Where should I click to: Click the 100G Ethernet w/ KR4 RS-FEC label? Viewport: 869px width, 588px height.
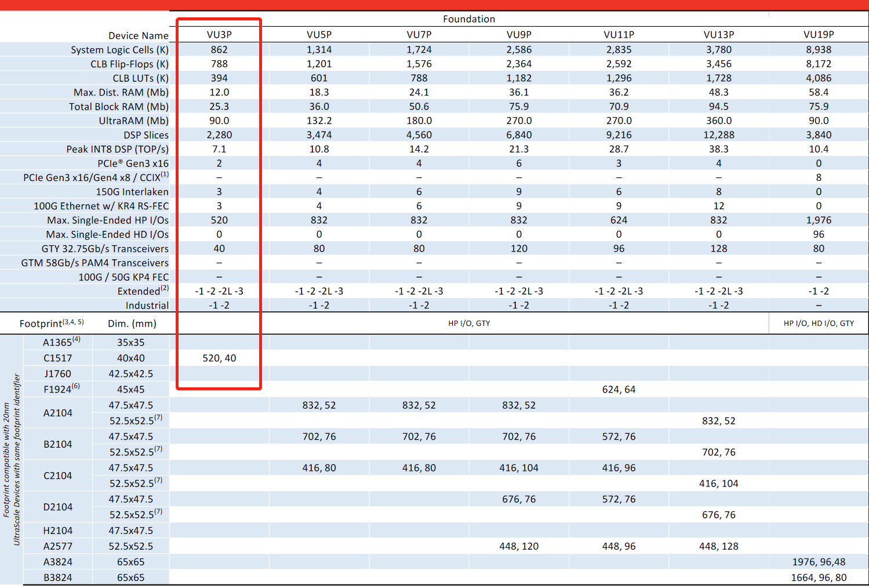point(101,206)
